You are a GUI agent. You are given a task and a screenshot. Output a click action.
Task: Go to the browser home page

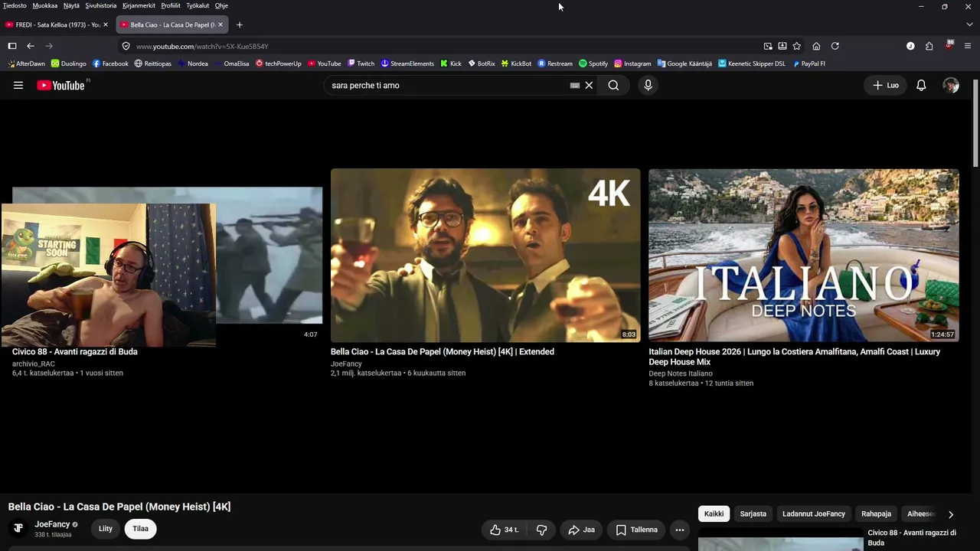[x=816, y=46]
